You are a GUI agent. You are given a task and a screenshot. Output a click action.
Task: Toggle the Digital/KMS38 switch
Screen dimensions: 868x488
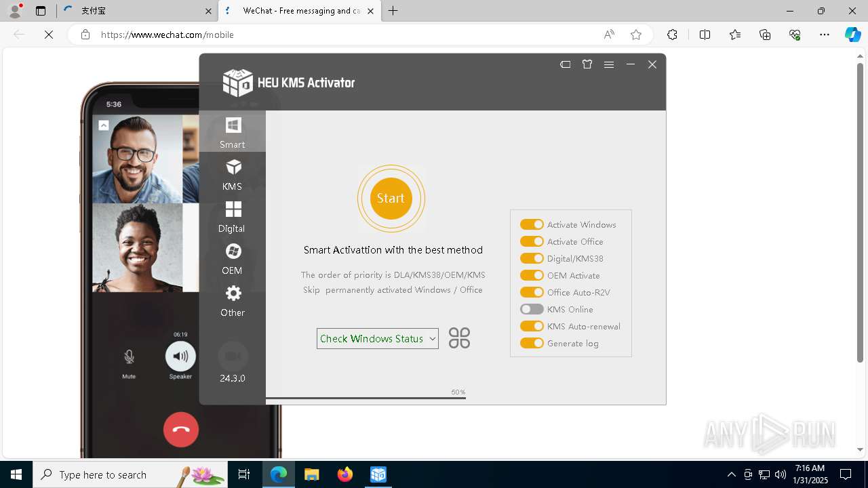(x=532, y=258)
